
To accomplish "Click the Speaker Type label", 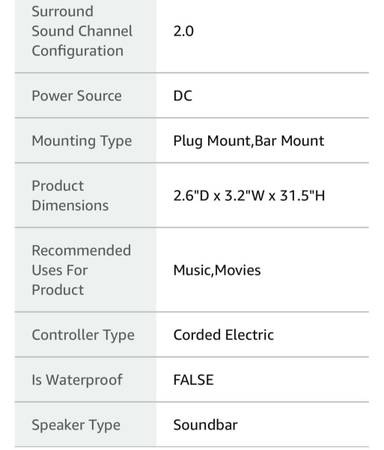I will [x=76, y=425].
